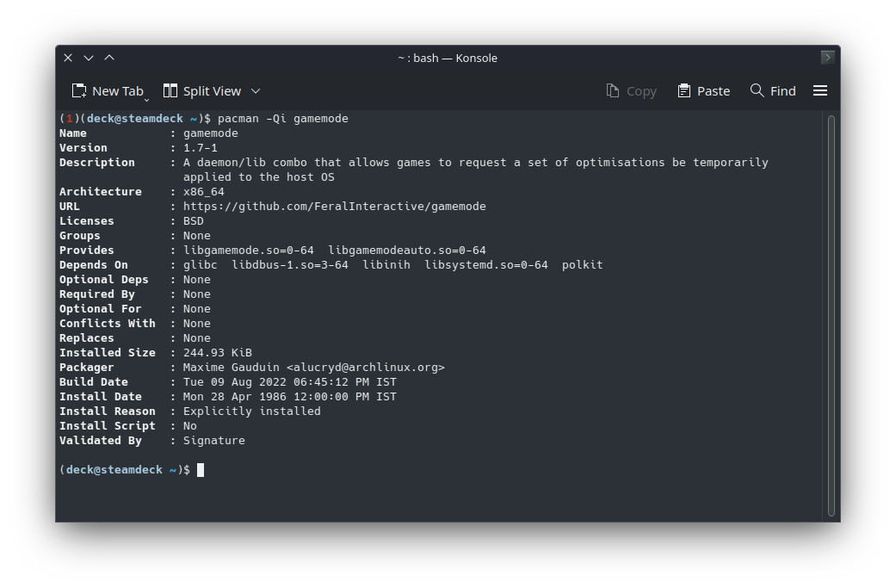The width and height of the screenshot is (896, 588).
Task: Click the gamemode GitHub URL text
Action: 334,207
